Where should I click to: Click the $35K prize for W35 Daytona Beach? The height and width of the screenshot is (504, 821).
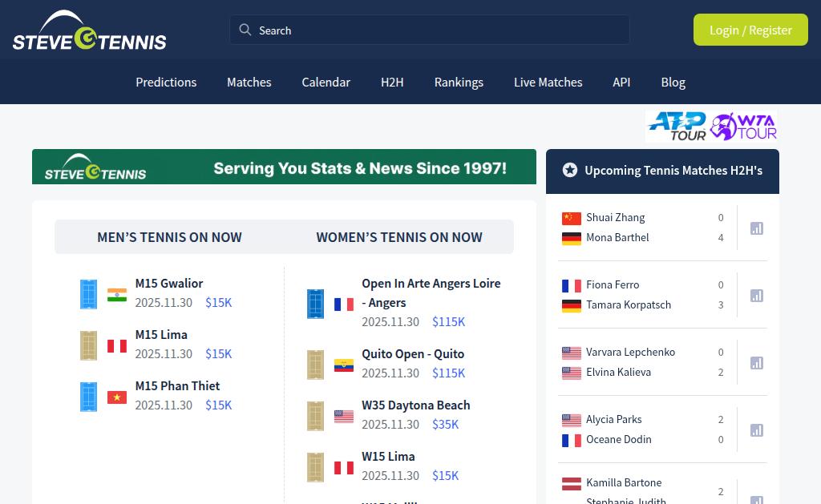pos(445,425)
